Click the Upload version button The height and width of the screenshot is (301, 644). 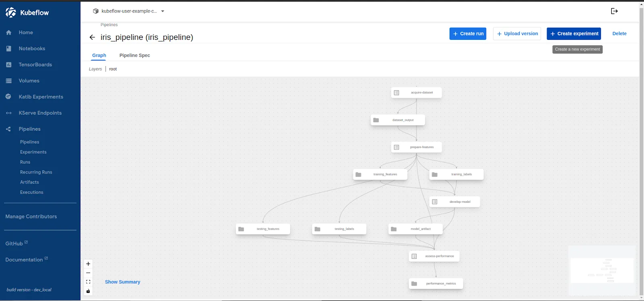coord(517,34)
